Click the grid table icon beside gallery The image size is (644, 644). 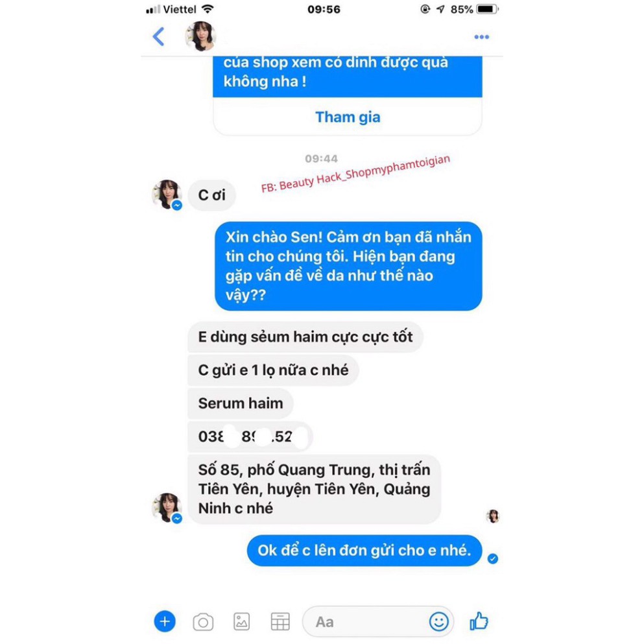point(280,621)
